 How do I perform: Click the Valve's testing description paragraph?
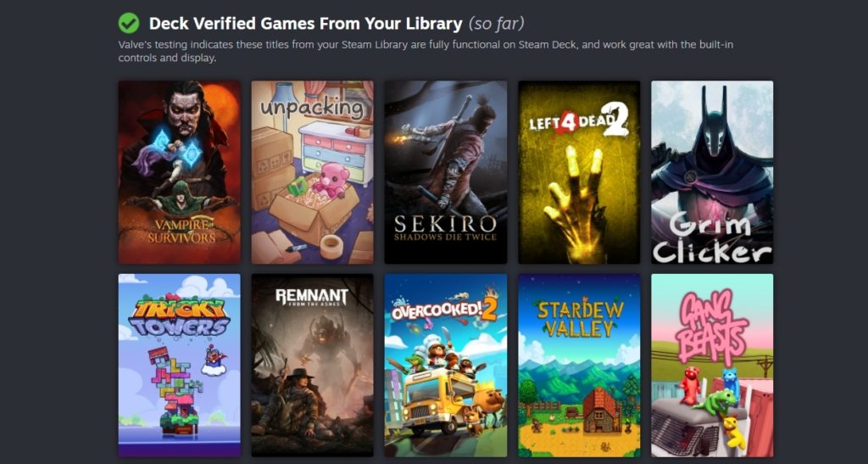[x=426, y=51]
